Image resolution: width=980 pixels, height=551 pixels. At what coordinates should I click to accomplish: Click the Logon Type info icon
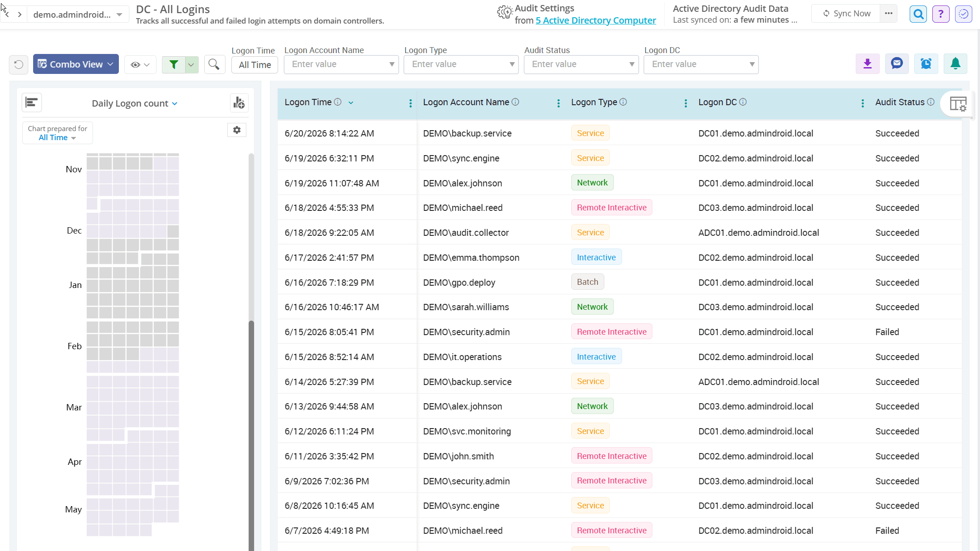623,102
